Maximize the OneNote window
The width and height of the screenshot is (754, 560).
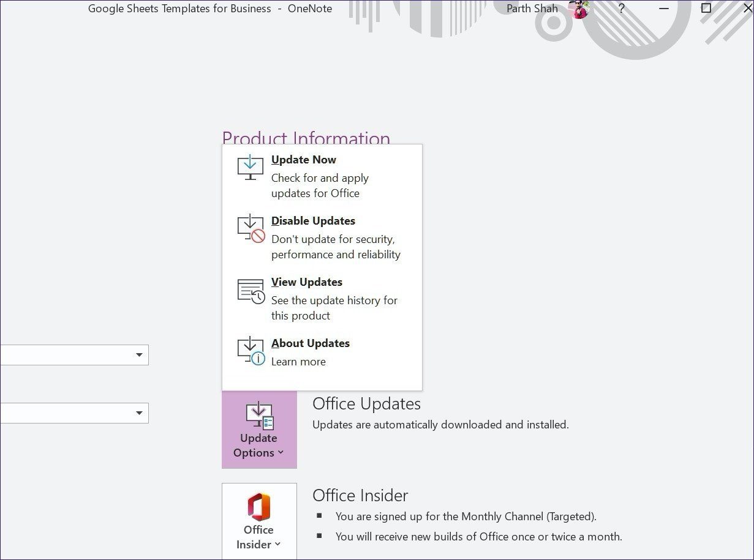[x=706, y=8]
